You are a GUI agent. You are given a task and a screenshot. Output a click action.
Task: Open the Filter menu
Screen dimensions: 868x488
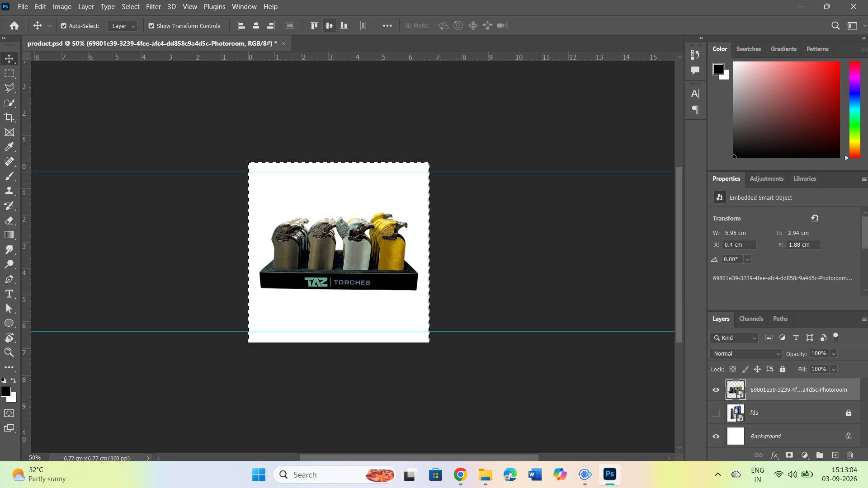(153, 7)
